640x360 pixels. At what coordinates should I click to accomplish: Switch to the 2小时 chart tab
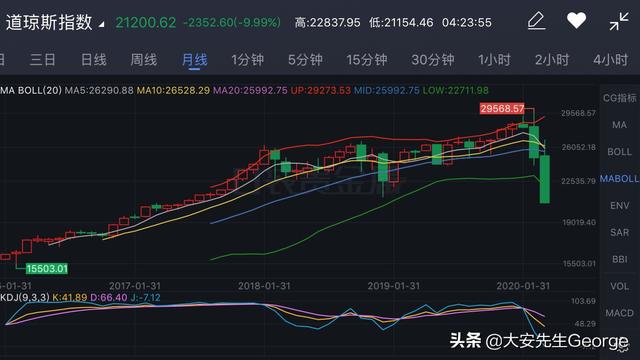tap(552, 60)
